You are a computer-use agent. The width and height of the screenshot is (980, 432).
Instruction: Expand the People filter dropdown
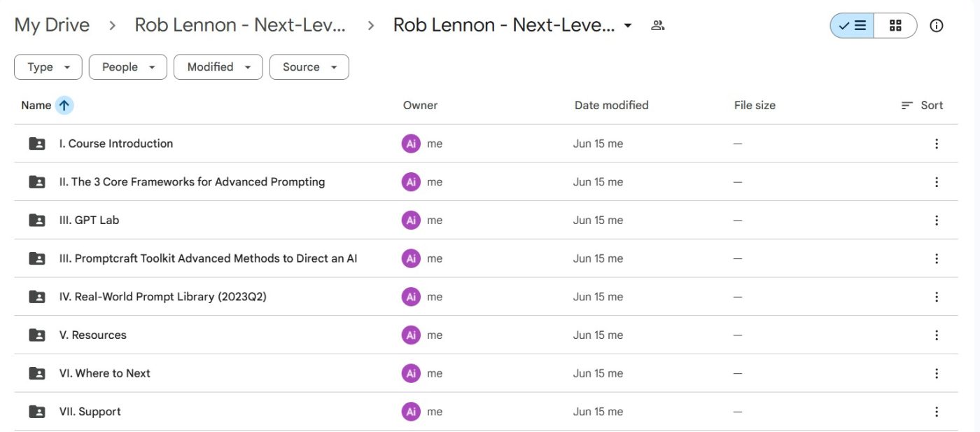tap(128, 67)
